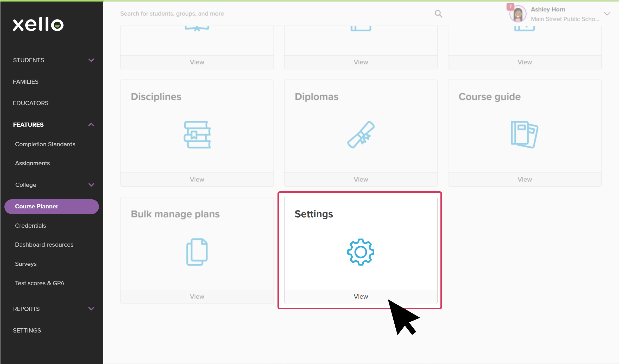The image size is (619, 364).
Task: Click the Diplomas scroll icon
Action: point(361,135)
